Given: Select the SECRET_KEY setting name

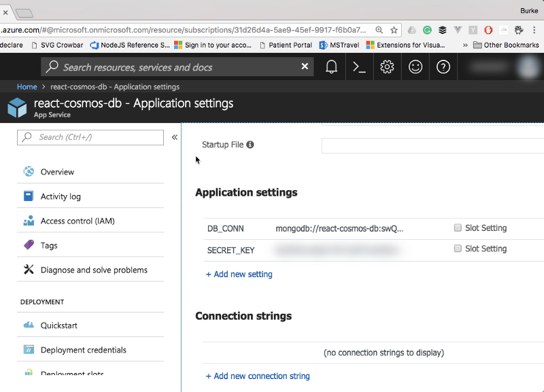Looking at the screenshot, I should point(231,250).
